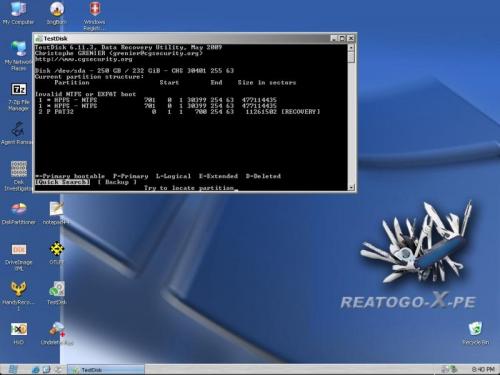
Task: Click the console scrollbar down arrow
Action: point(351,188)
